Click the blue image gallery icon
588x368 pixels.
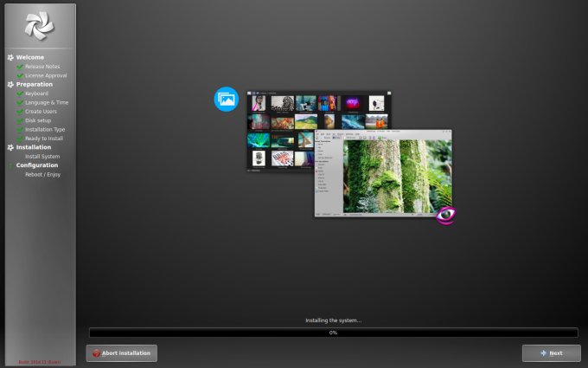click(x=227, y=99)
